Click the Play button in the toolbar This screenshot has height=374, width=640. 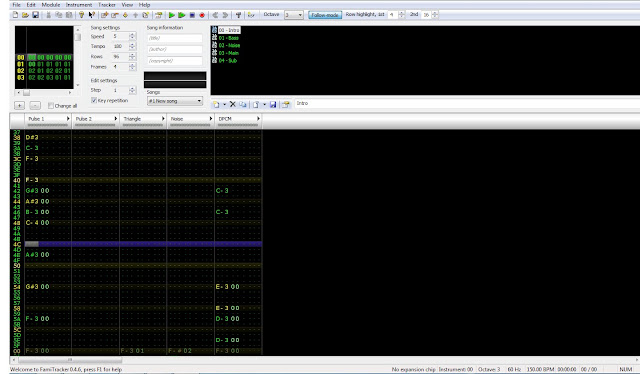click(x=172, y=15)
